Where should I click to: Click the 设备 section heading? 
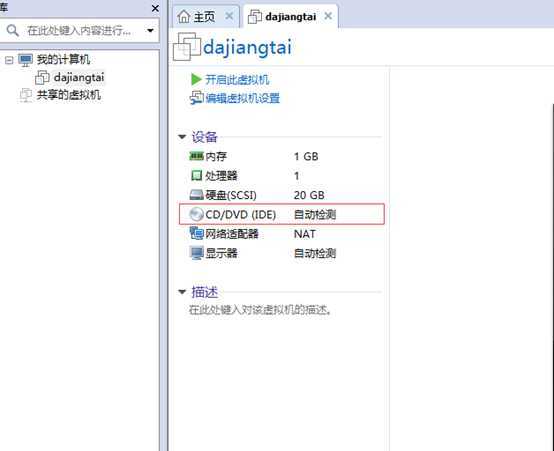click(204, 137)
